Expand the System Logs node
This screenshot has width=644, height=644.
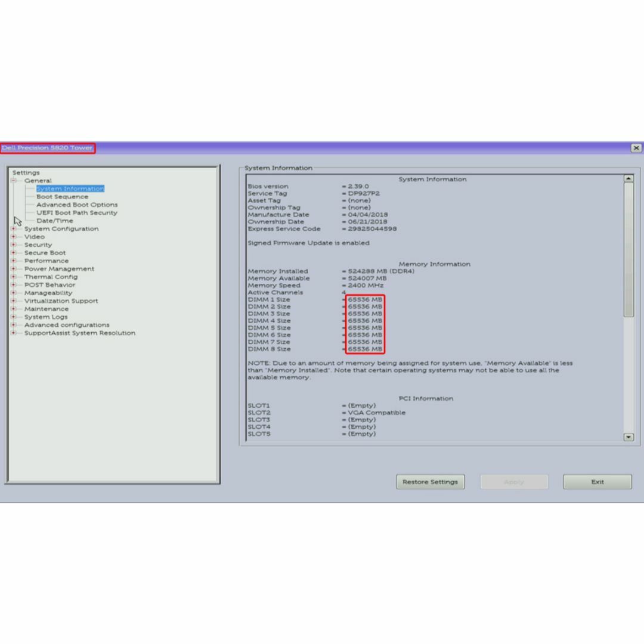14,317
